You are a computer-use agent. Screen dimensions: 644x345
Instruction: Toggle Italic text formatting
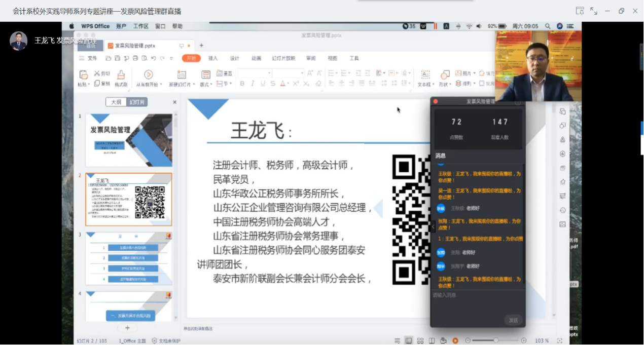click(252, 84)
